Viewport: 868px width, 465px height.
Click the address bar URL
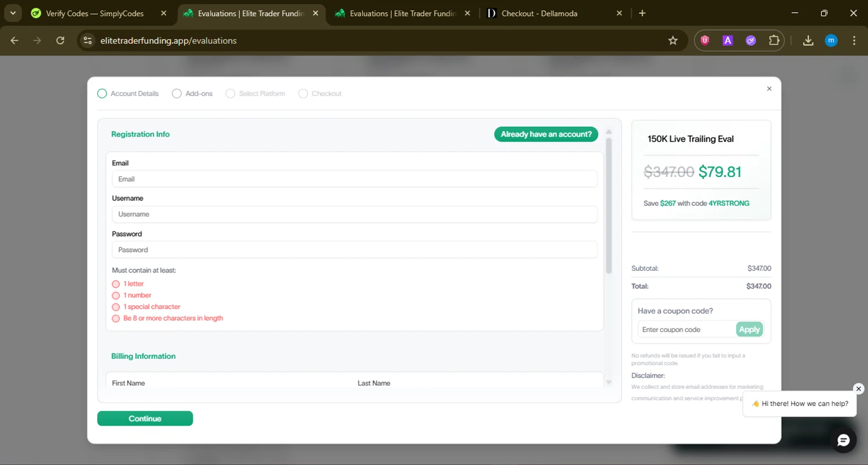(168, 40)
